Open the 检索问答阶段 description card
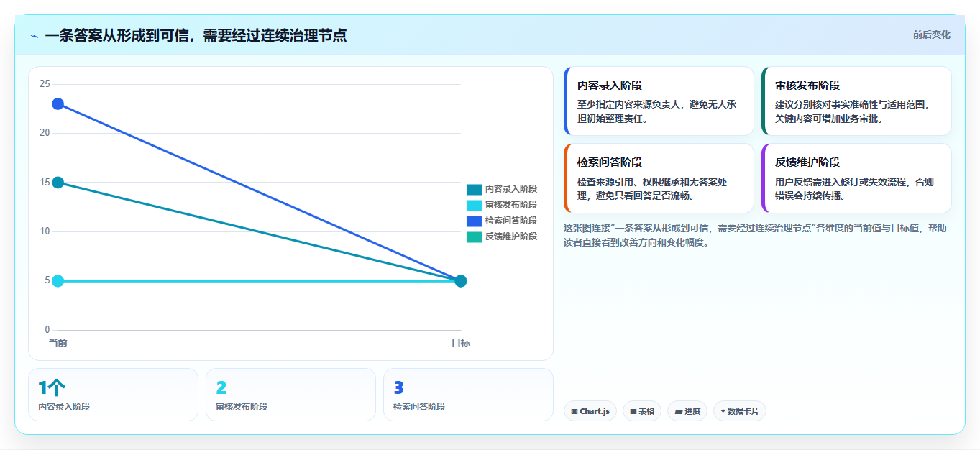980x450 pixels. [659, 178]
